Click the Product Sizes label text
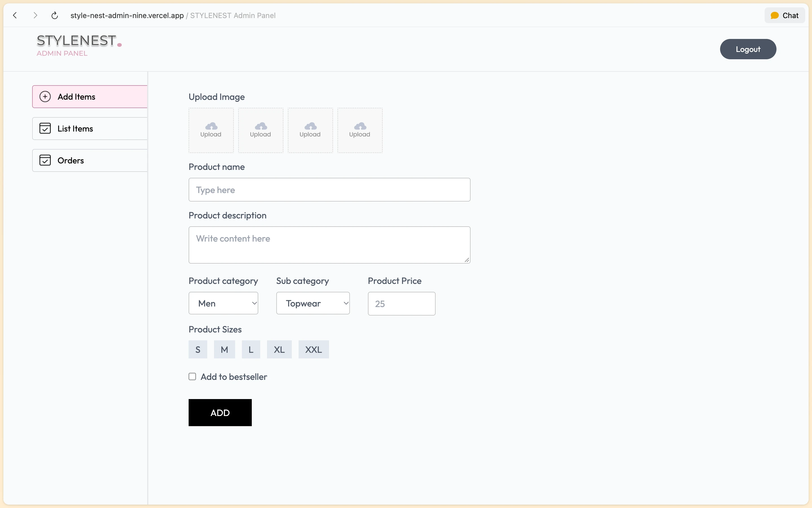812x508 pixels. 215,329
